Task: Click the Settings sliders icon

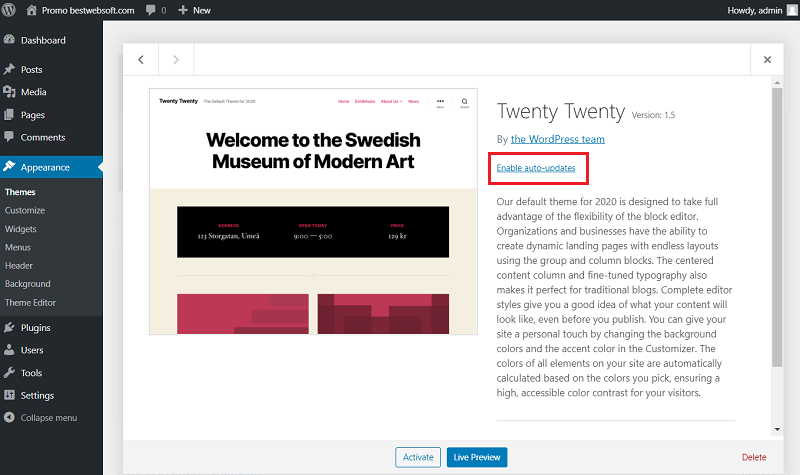Action: (9, 395)
